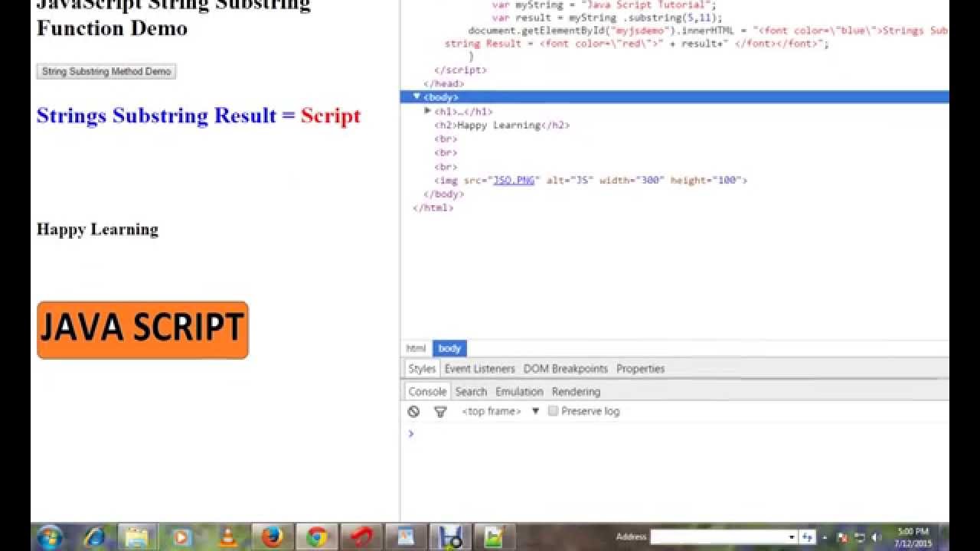
Task: Open the network tray icon
Action: click(x=859, y=537)
